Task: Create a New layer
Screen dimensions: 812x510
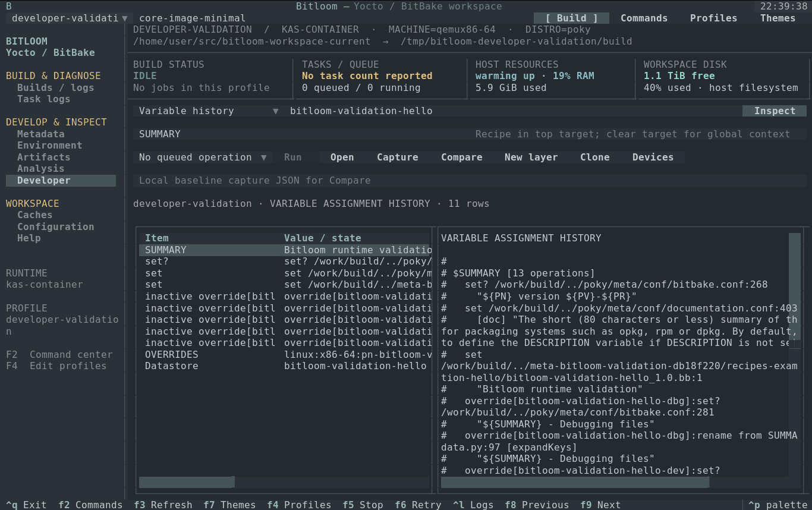Action: [531, 158]
